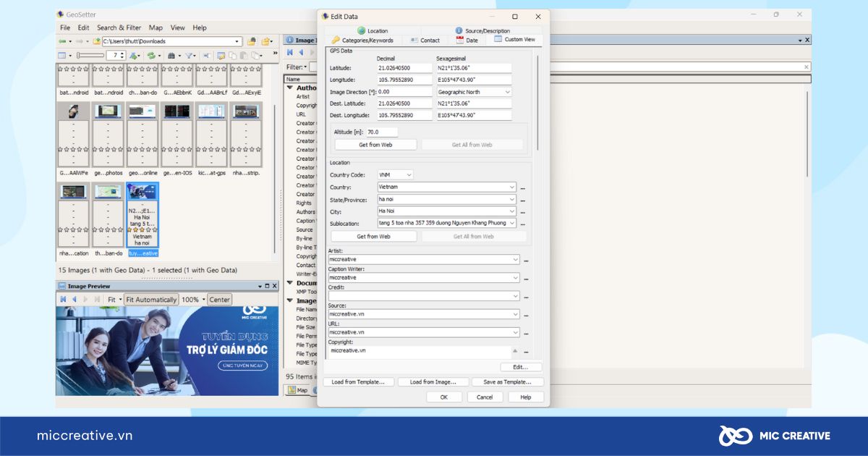Expand the Credit combo box

click(x=516, y=296)
